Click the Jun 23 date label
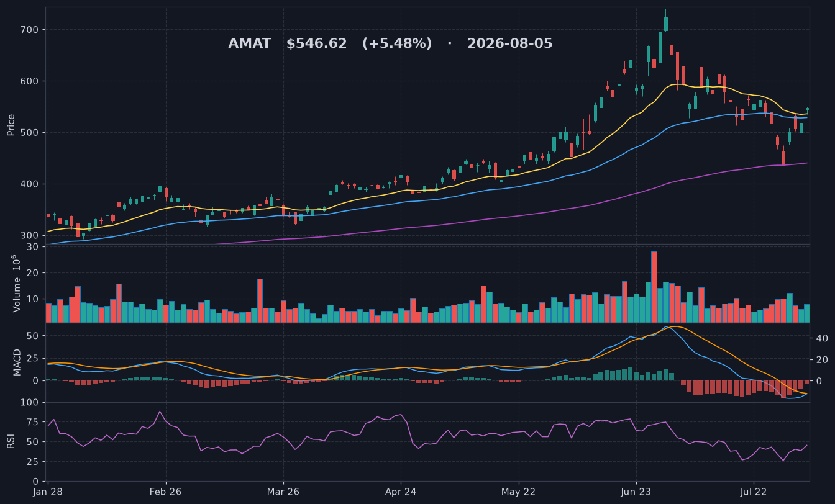The height and width of the screenshot is (504, 835). click(x=636, y=492)
